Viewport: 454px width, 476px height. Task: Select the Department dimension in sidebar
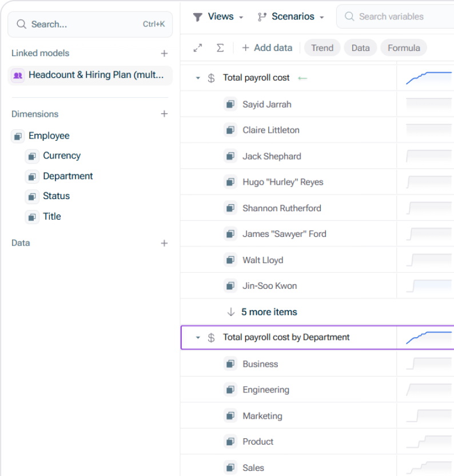(x=67, y=176)
